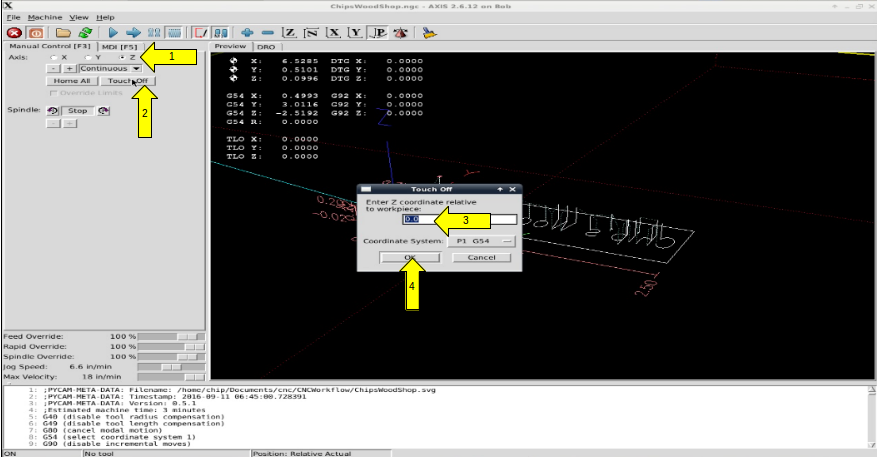Stop program execution in the toolbar

[174, 33]
